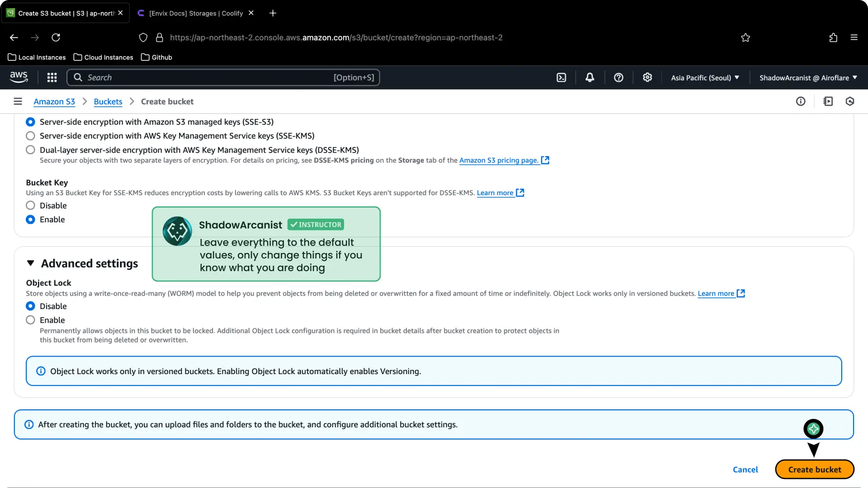Click the Create bucket button
Image resolution: width=868 pixels, height=488 pixels.
[814, 469]
